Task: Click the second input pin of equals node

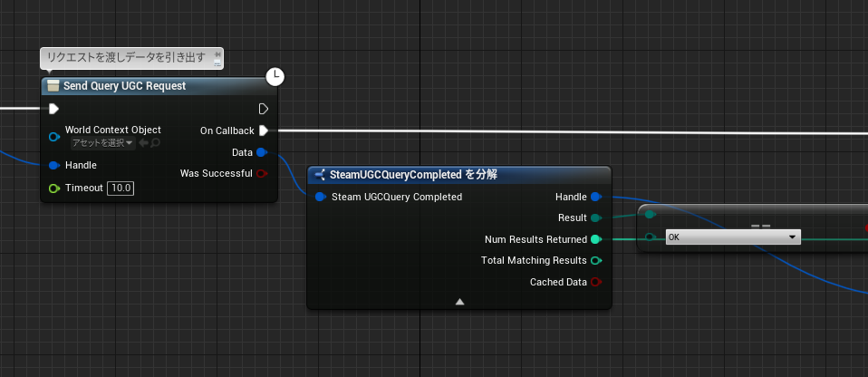Action: [651, 237]
